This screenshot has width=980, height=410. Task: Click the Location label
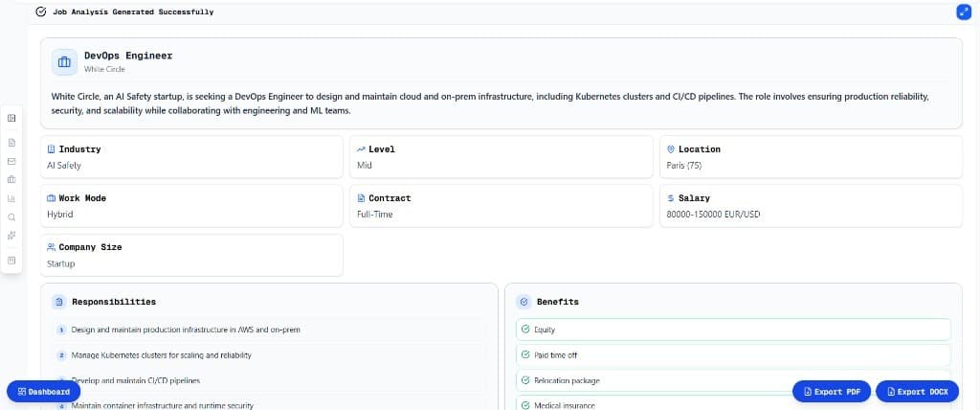tap(700, 149)
